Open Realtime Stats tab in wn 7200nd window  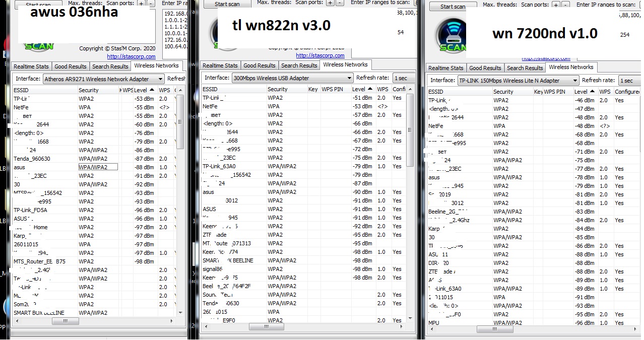coord(446,68)
